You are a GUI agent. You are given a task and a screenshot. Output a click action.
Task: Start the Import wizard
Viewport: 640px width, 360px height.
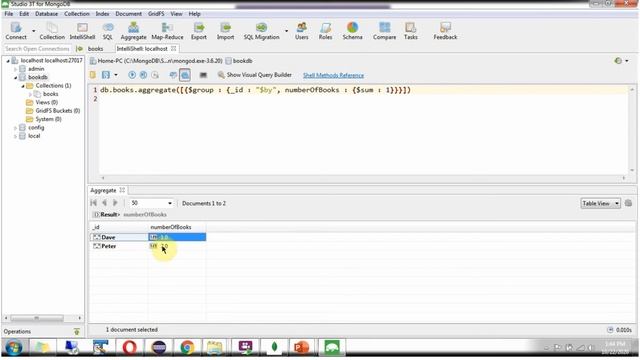click(x=225, y=31)
